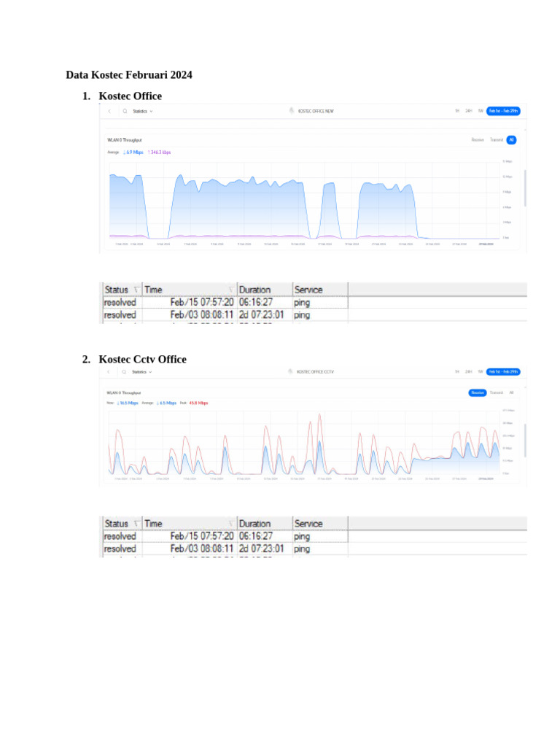Select the Receive toggle in Kostec CCTV chart
The width and height of the screenshot is (560, 747).
[x=478, y=392]
